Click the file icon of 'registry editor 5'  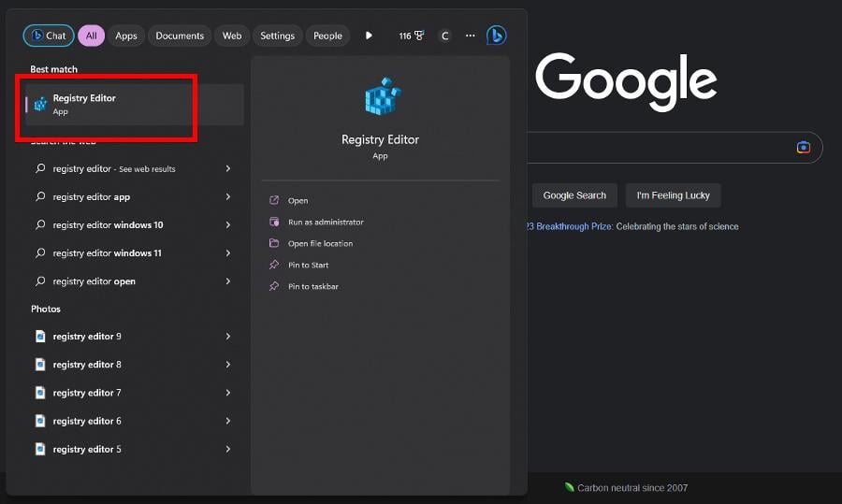click(x=40, y=449)
